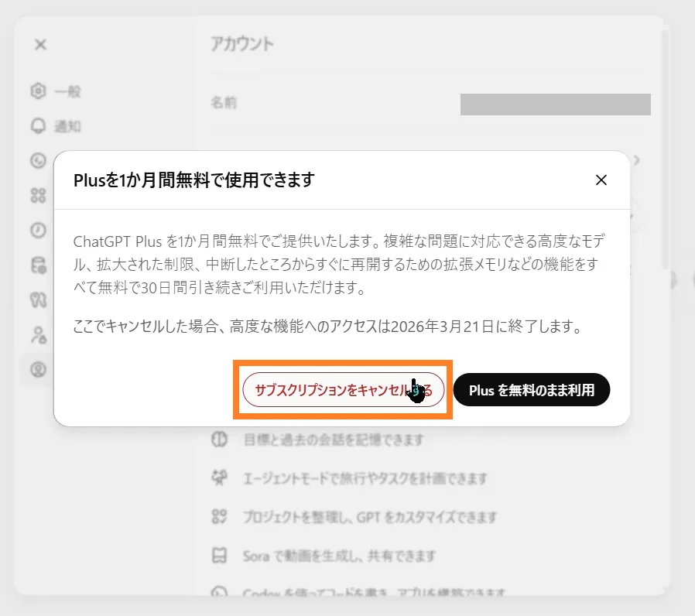Expand the chevron arrow beside the dialog's top-right corner
The height and width of the screenshot is (616, 695).
tap(637, 160)
